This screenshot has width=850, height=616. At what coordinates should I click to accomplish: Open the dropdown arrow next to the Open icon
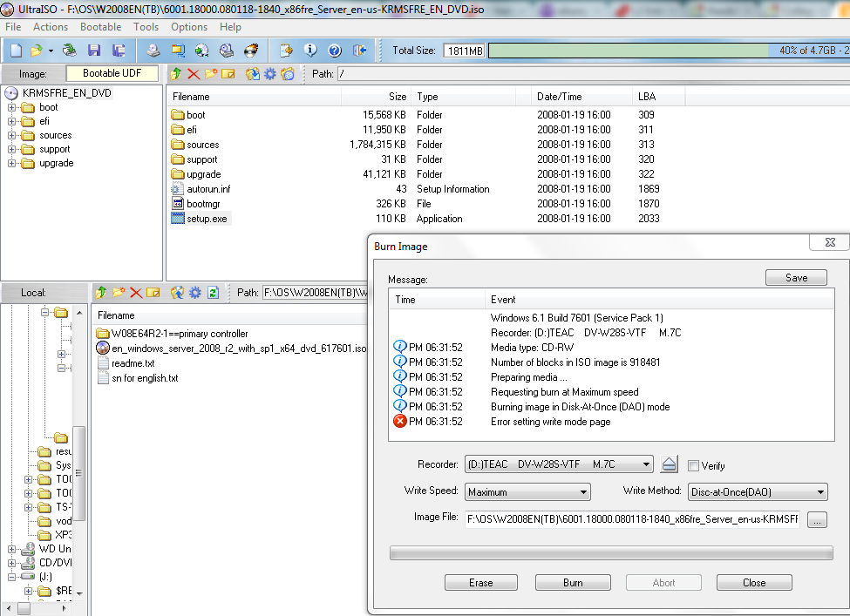(51, 51)
